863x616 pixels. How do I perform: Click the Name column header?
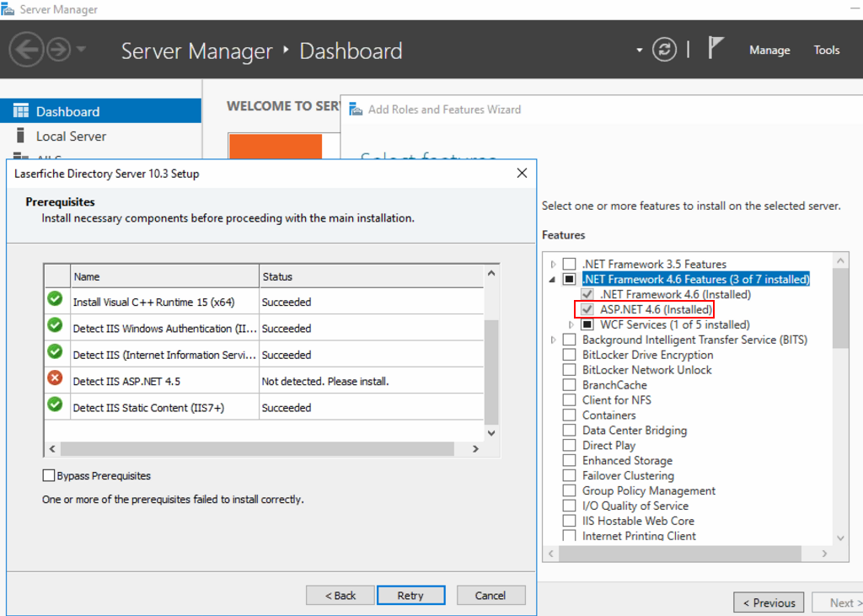(x=164, y=276)
